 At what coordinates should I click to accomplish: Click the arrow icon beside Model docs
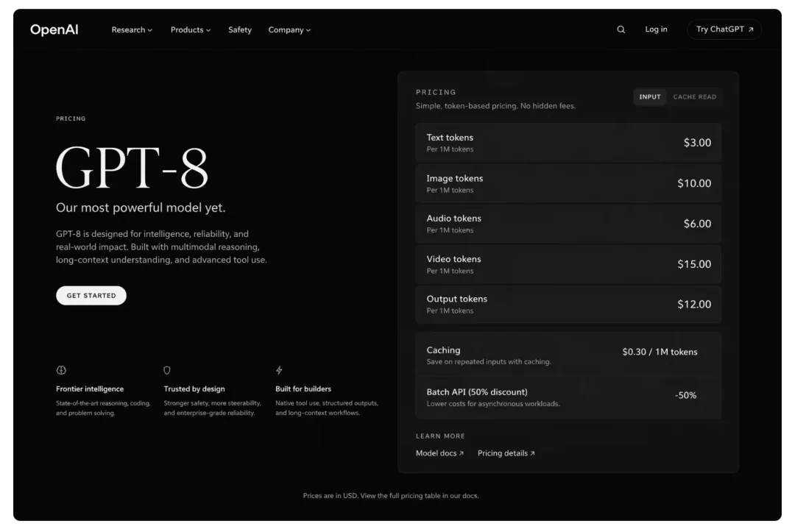coord(462,453)
